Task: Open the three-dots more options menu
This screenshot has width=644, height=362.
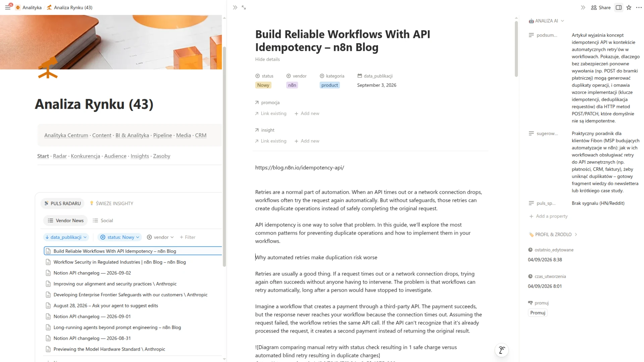Action: tap(639, 7)
